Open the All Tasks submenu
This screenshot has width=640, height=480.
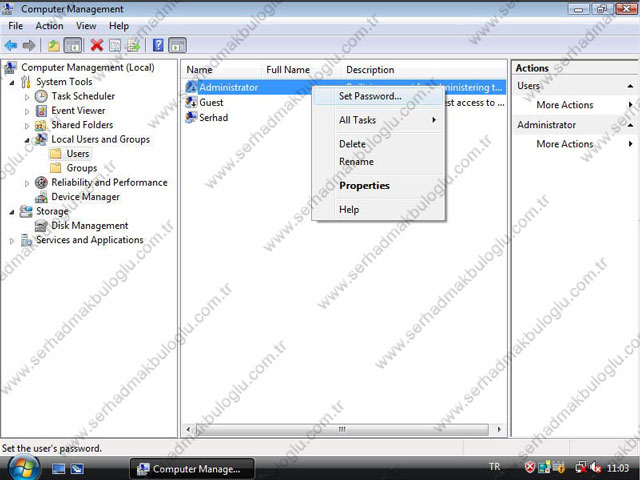pos(378,120)
